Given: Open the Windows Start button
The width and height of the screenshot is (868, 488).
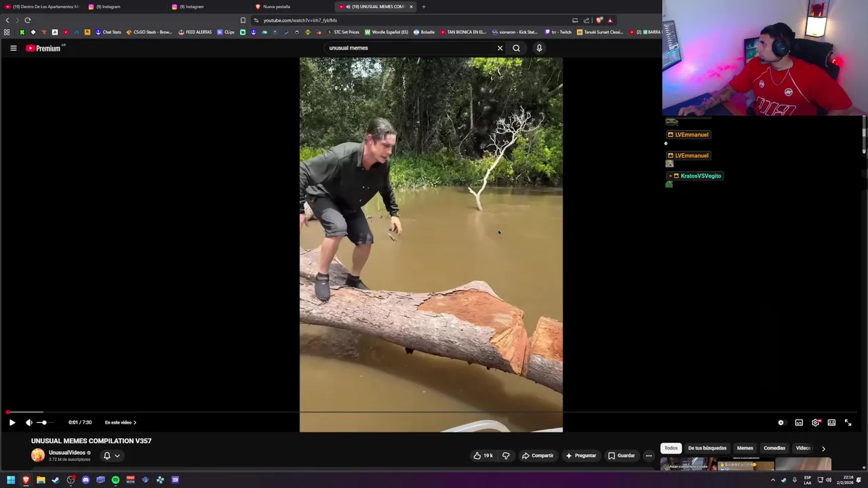Looking at the screenshot, I should tap(11, 480).
